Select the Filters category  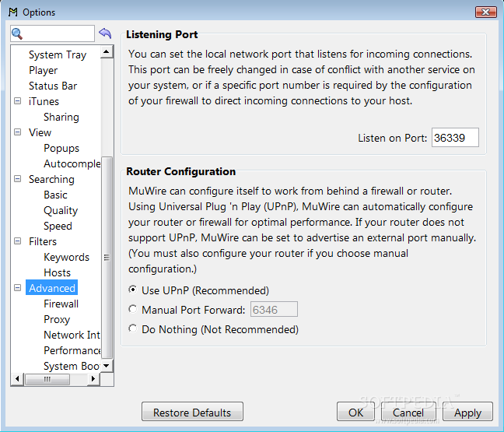43,241
